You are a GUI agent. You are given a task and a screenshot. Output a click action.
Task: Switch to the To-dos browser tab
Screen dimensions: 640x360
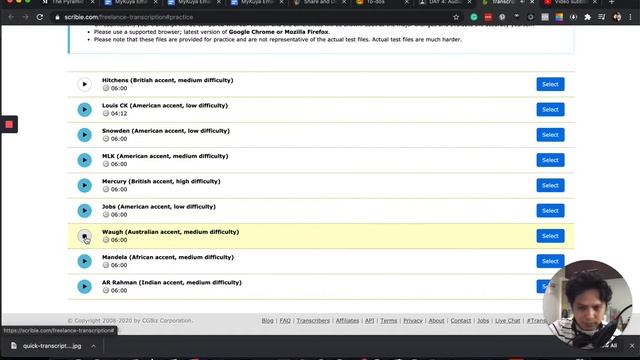382,2
